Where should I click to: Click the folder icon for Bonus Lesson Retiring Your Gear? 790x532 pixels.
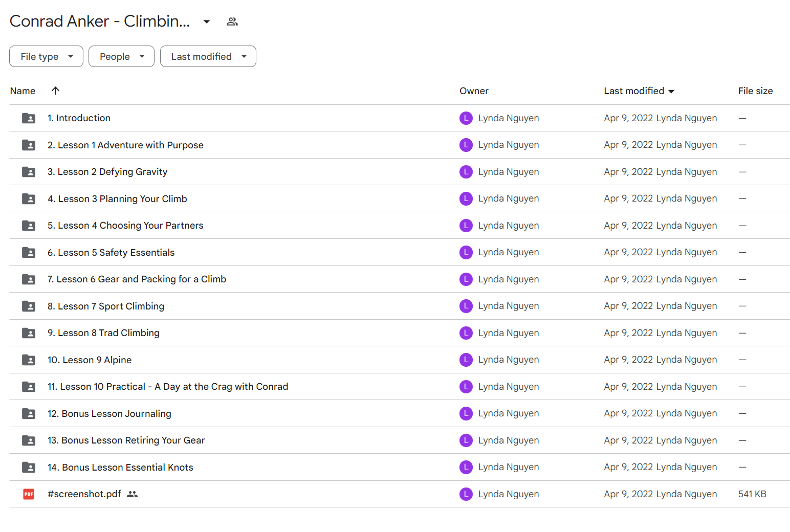[x=29, y=440]
